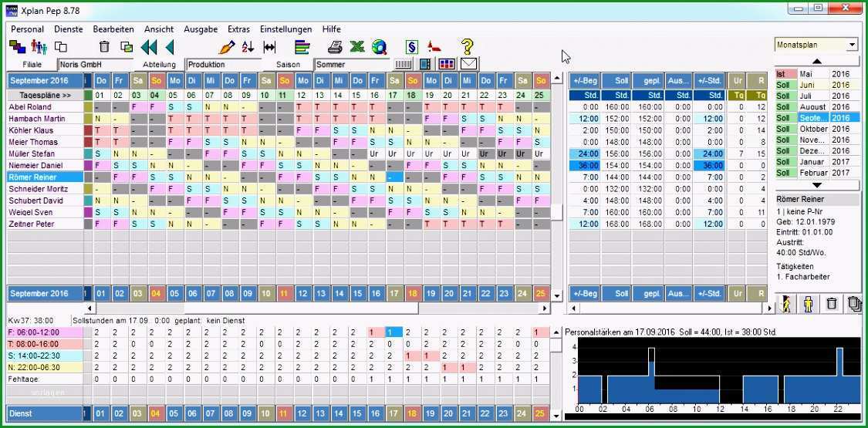This screenshot has height=428, width=868.
Task: Open the Ansicht menu
Action: [x=159, y=29]
